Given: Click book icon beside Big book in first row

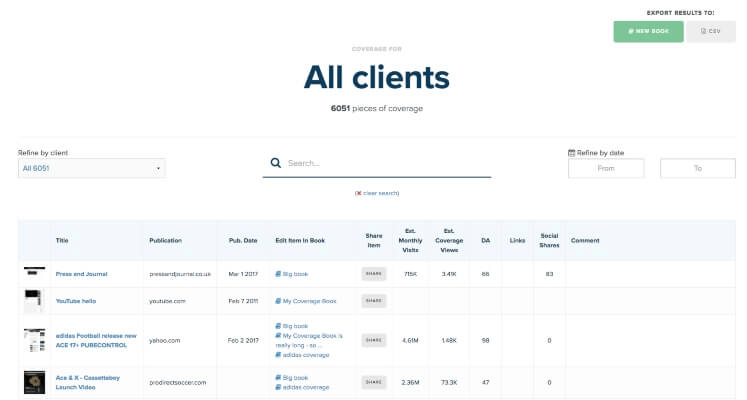Looking at the screenshot, I should tap(278, 274).
